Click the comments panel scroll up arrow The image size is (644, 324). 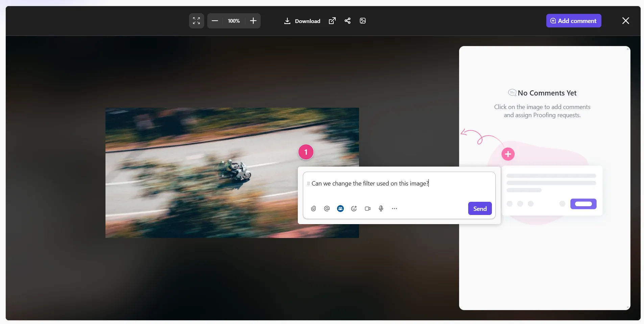[628, 49]
